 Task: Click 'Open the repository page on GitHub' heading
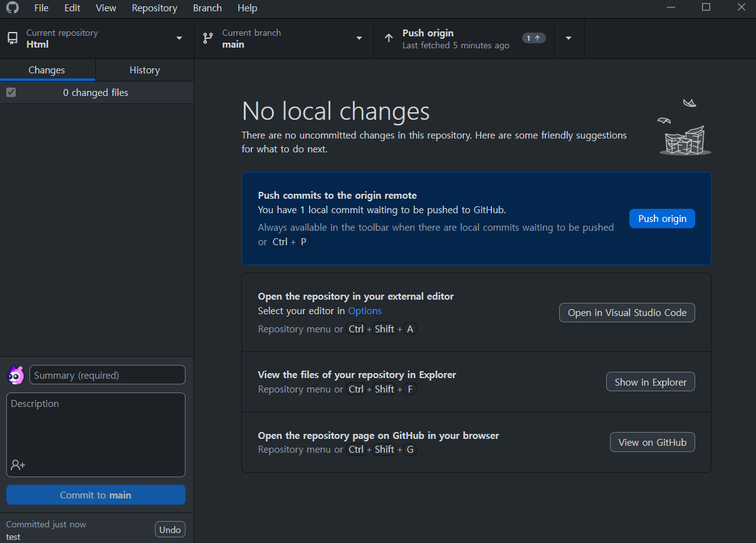pos(378,435)
